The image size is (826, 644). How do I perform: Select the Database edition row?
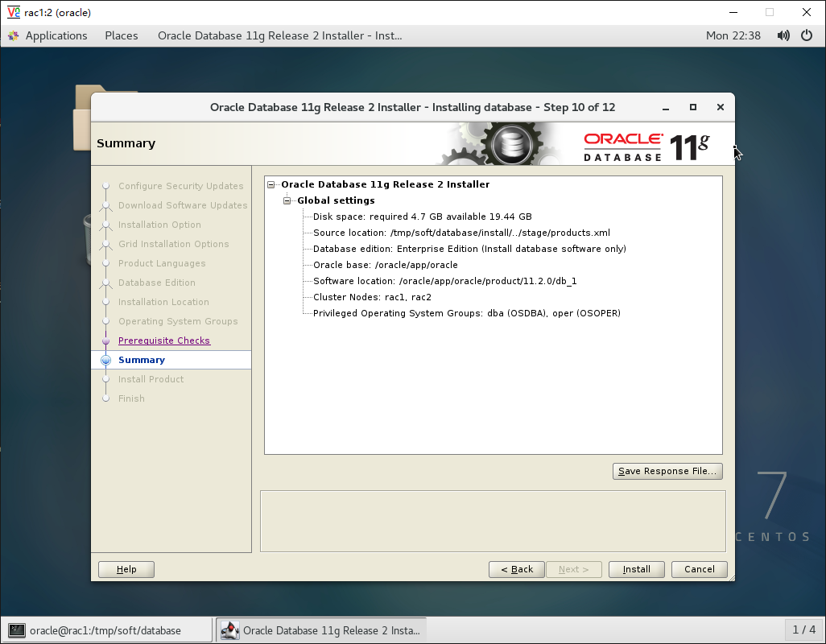(x=469, y=249)
